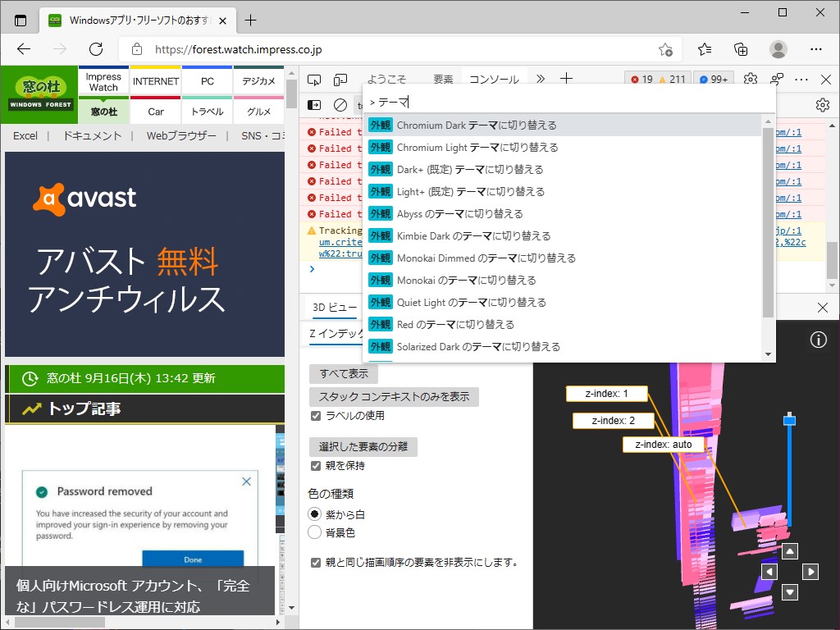Toggle the device emulation toolbar icon
The width and height of the screenshot is (840, 630).
339,80
